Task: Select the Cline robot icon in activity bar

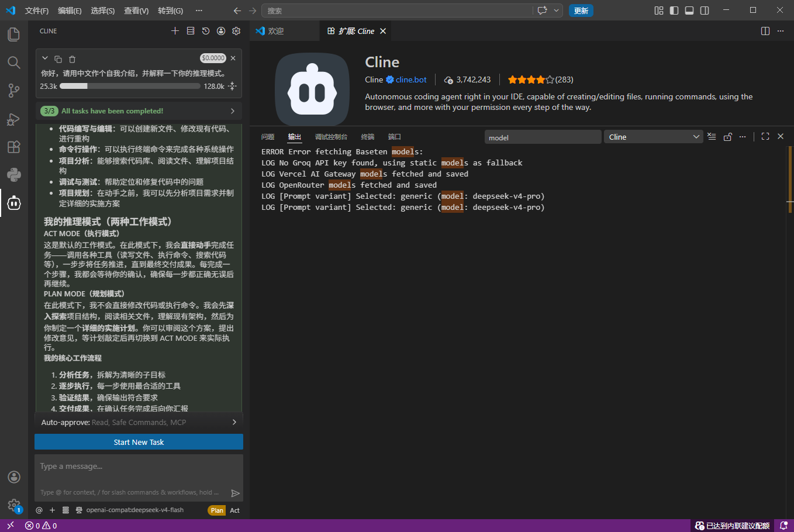Action: pos(14,203)
